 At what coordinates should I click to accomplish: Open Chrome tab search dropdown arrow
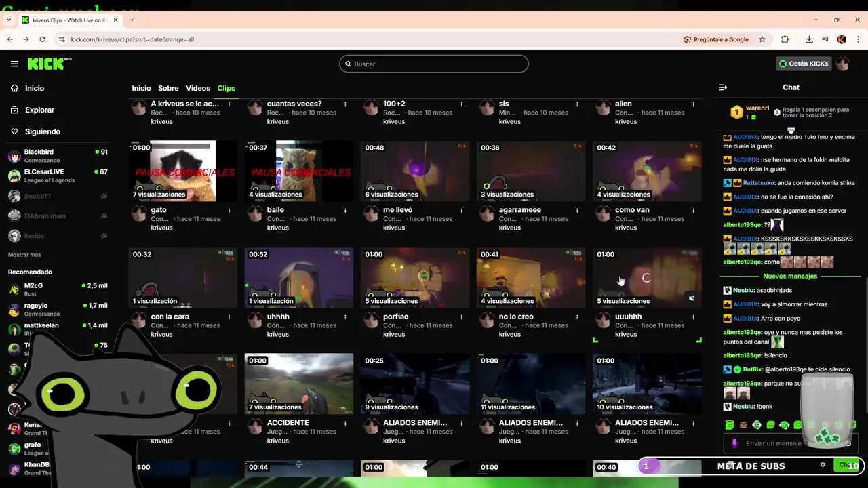(8, 20)
